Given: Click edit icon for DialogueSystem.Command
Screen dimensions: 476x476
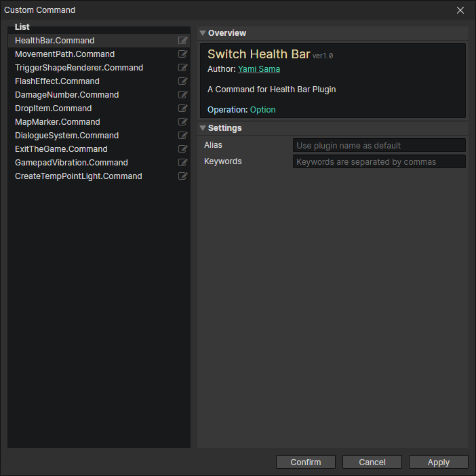Looking at the screenshot, I should 182,136.
